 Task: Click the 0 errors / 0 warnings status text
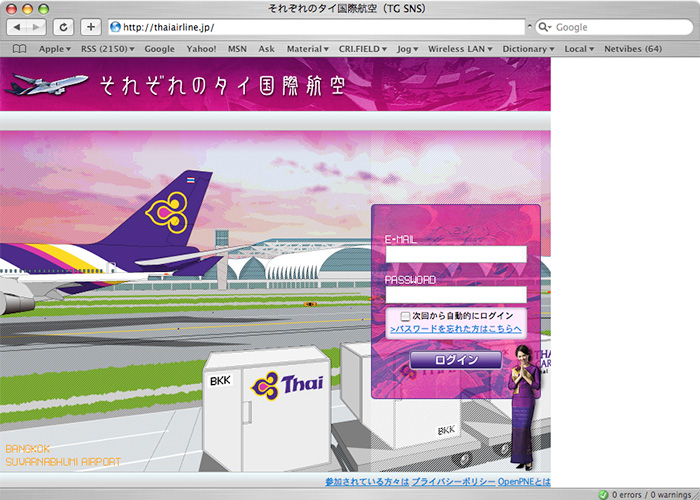[x=651, y=494]
